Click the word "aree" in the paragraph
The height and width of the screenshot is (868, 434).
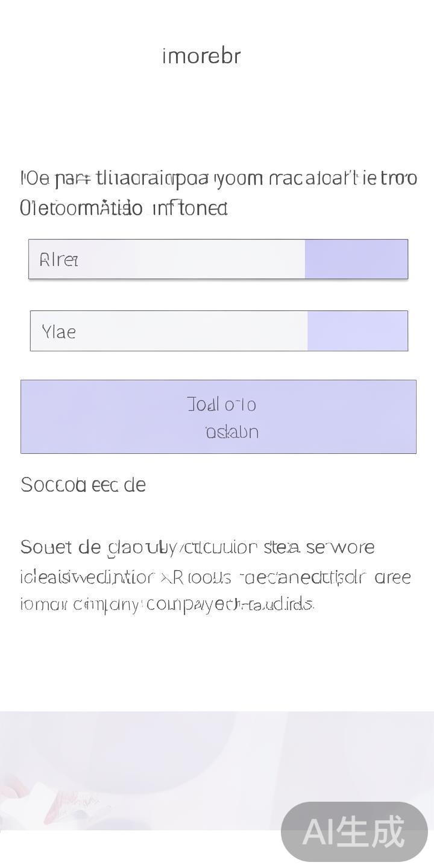pyautogui.click(x=392, y=577)
